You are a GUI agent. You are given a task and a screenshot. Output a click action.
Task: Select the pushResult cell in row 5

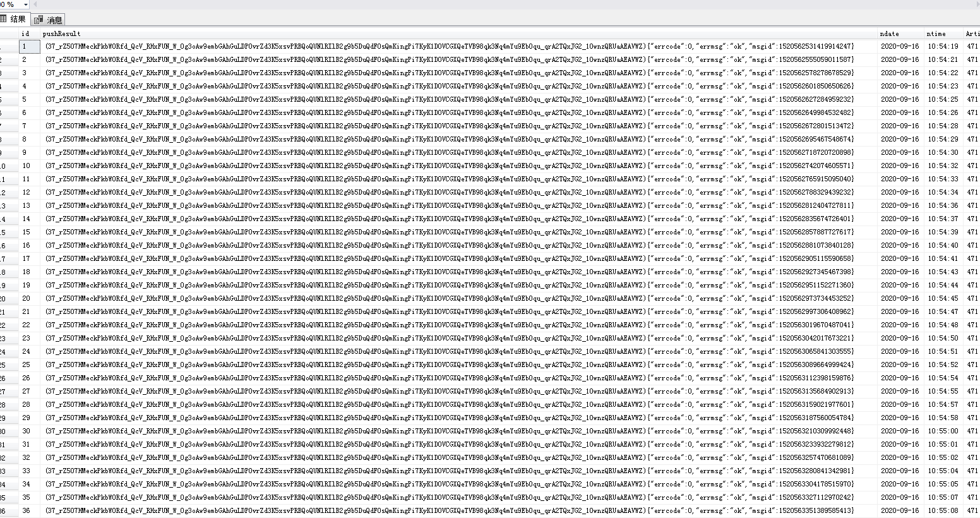pos(458,100)
